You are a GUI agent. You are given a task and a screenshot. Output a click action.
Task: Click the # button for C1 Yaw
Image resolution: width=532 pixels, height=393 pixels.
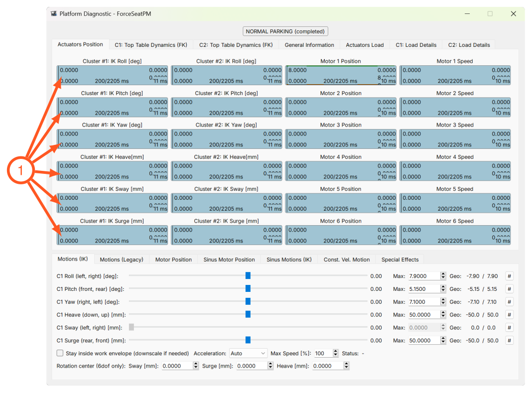click(x=509, y=302)
